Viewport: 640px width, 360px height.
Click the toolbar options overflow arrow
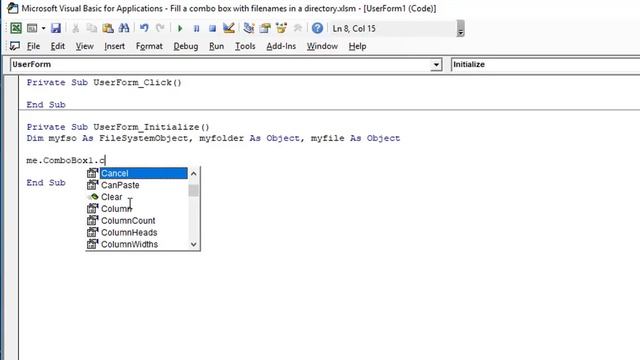460,29
